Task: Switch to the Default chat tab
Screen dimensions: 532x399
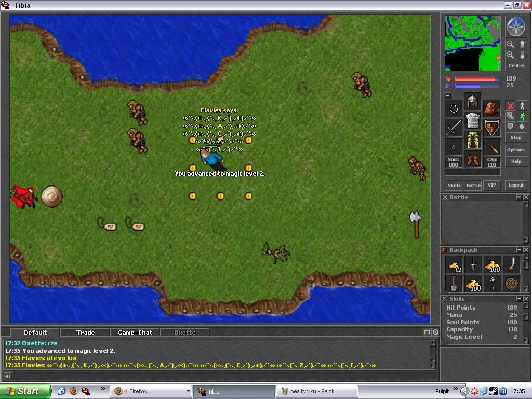Action: pyautogui.click(x=35, y=332)
